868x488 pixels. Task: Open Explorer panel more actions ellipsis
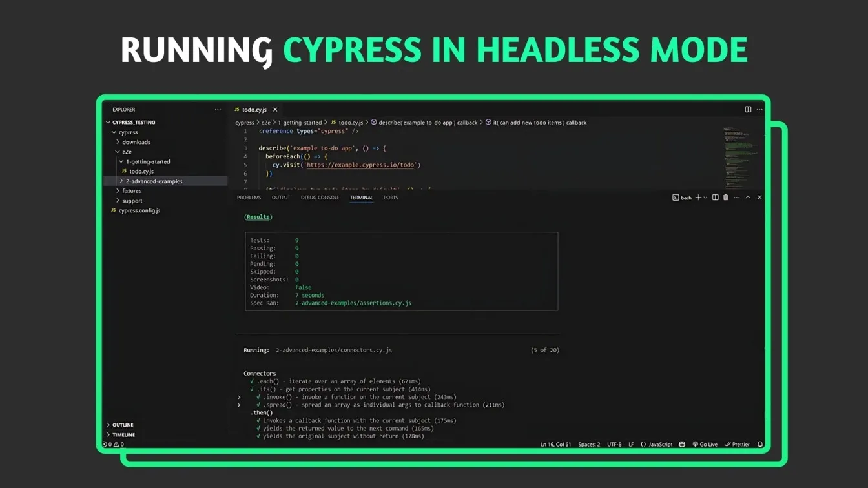[218, 110]
